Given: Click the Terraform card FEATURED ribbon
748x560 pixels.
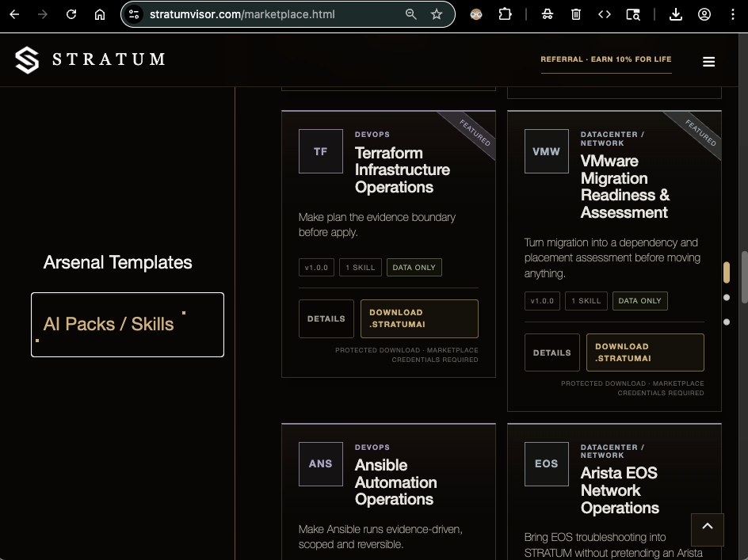Looking at the screenshot, I should pos(474,132).
